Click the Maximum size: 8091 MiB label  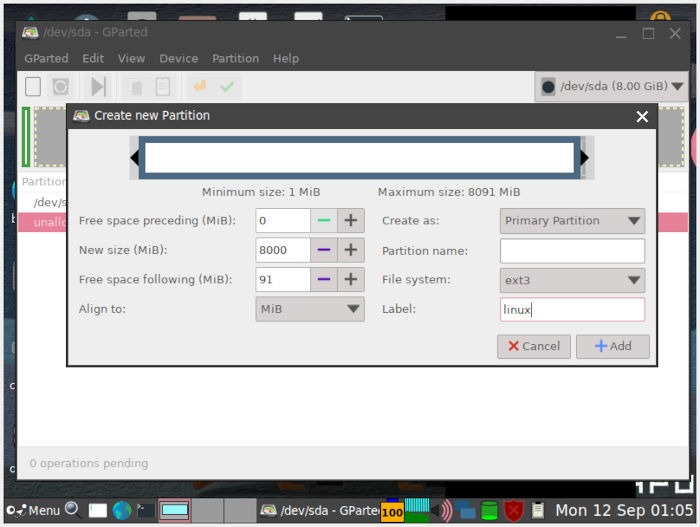tap(449, 192)
